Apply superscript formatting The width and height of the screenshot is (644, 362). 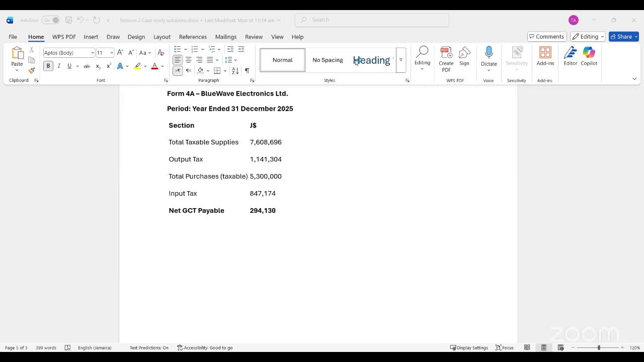tap(109, 66)
